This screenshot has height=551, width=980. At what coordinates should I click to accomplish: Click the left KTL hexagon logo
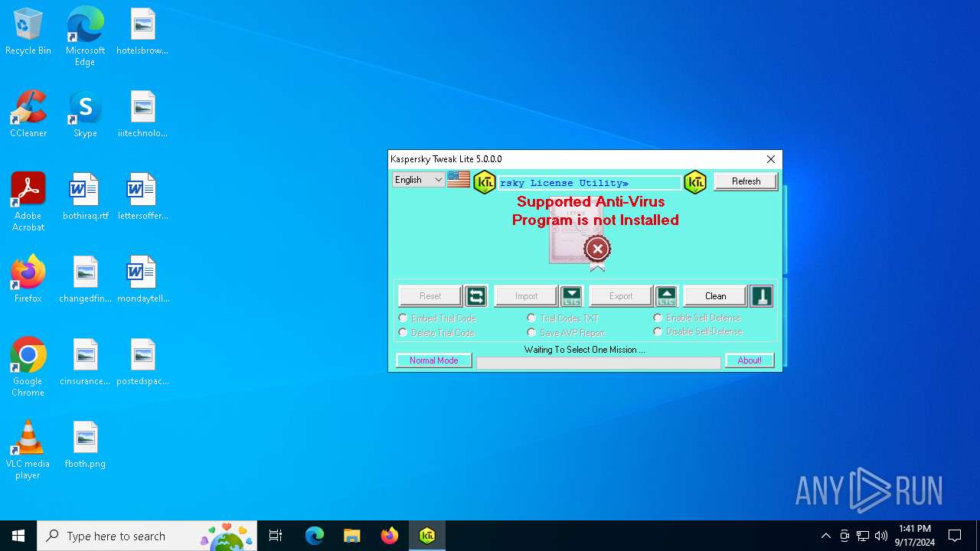(485, 182)
